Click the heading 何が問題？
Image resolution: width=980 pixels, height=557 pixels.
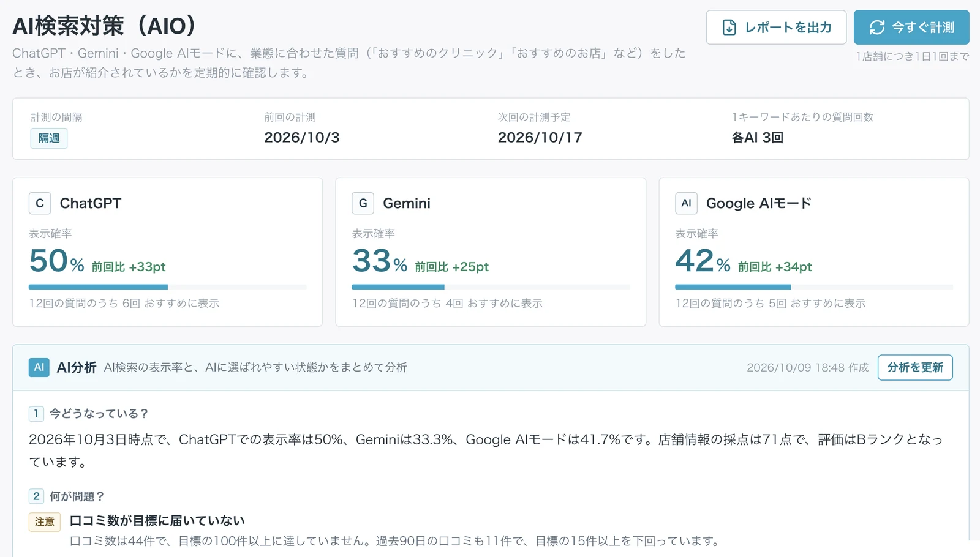[x=77, y=496]
